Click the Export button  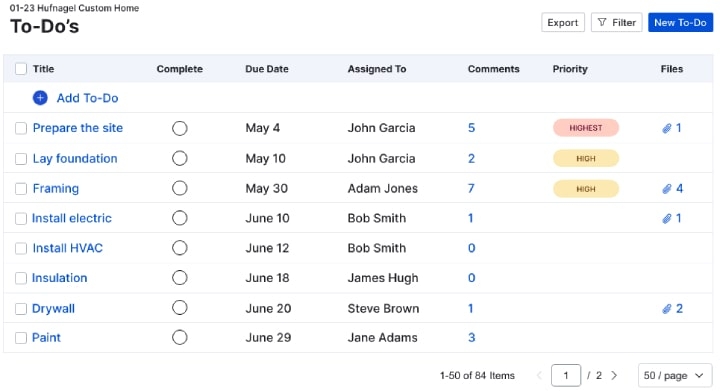[562, 22]
